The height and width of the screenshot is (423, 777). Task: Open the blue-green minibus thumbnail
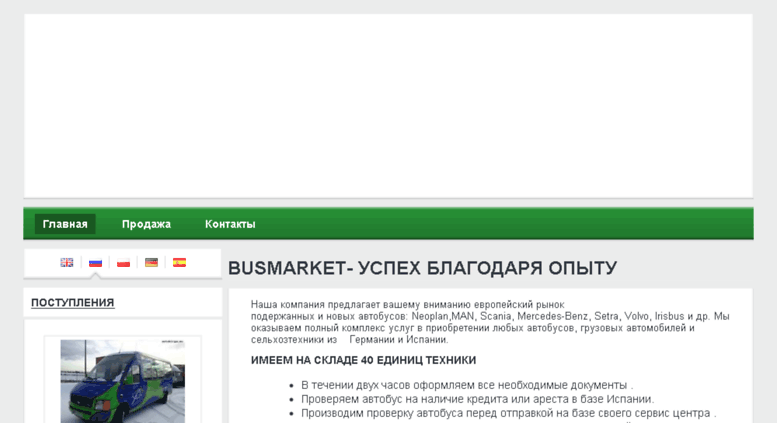[123, 381]
